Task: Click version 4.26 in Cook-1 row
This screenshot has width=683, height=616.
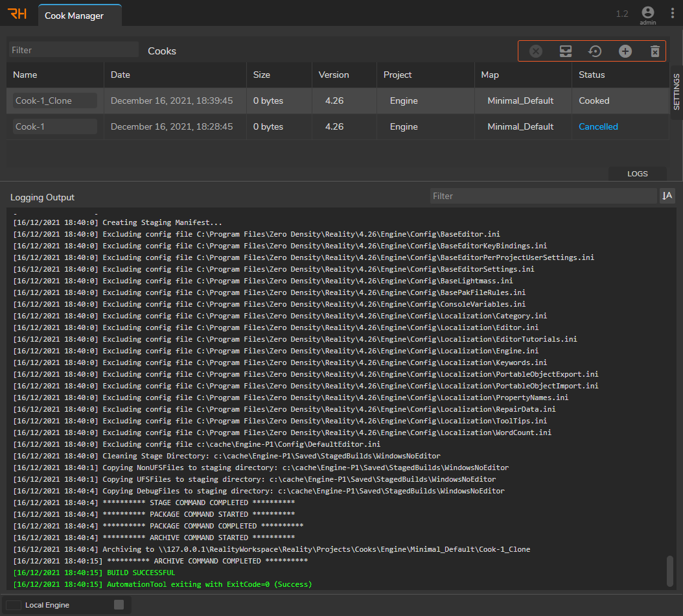Action: [334, 126]
